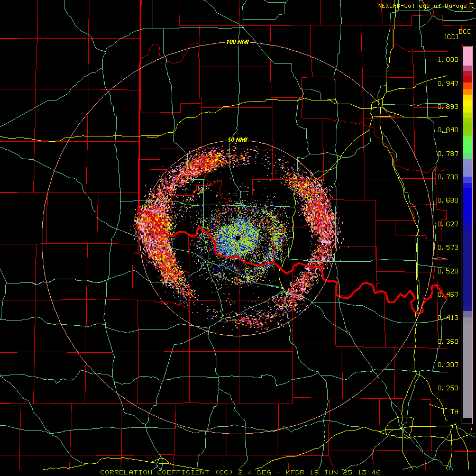Click the KFDR radar station identifier
The height and width of the screenshot is (476, 476).
[x=296, y=472]
